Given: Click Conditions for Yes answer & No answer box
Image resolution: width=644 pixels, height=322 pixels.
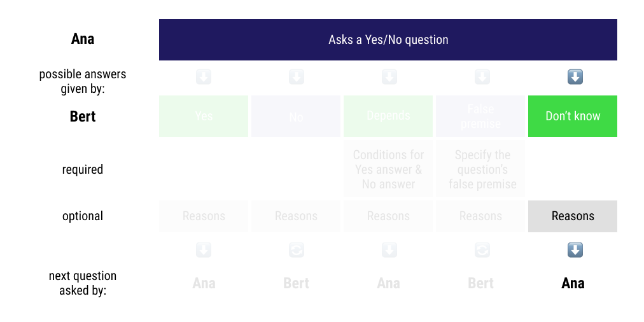Looking at the screenshot, I should 388,169.
